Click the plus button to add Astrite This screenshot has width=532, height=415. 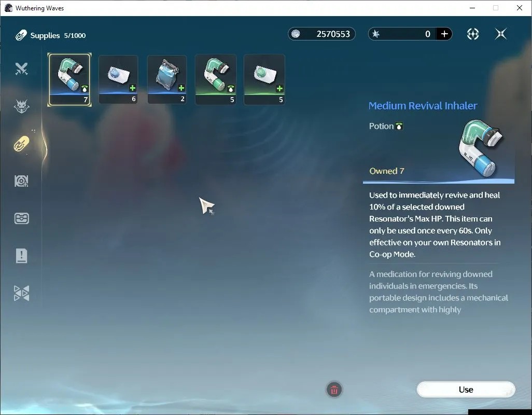(444, 34)
